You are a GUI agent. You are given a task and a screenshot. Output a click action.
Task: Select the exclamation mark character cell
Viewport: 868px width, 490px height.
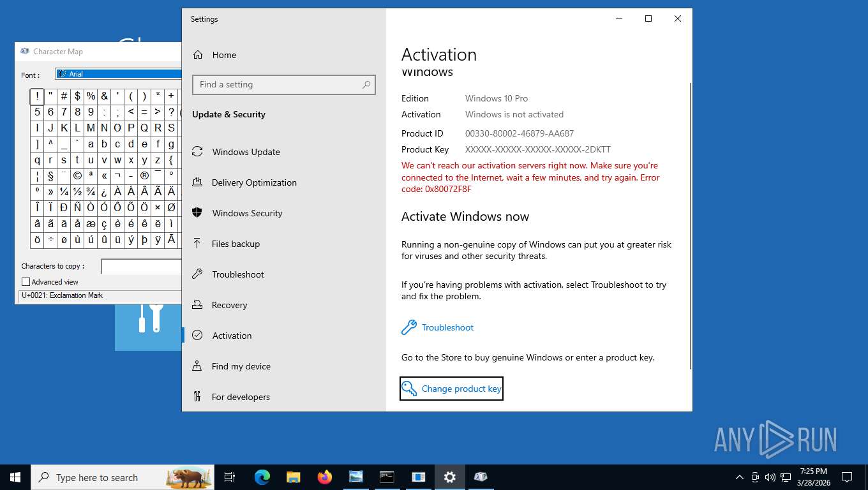[x=37, y=96]
